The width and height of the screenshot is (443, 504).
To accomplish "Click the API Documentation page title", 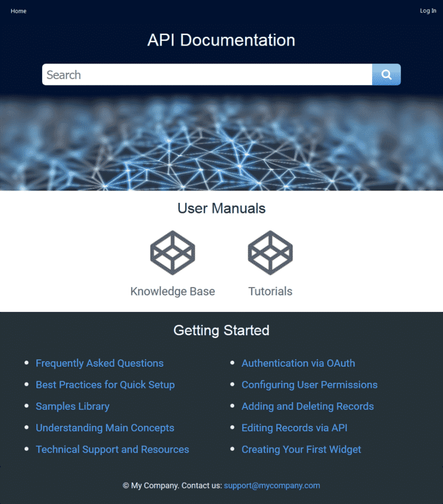I will click(x=221, y=40).
